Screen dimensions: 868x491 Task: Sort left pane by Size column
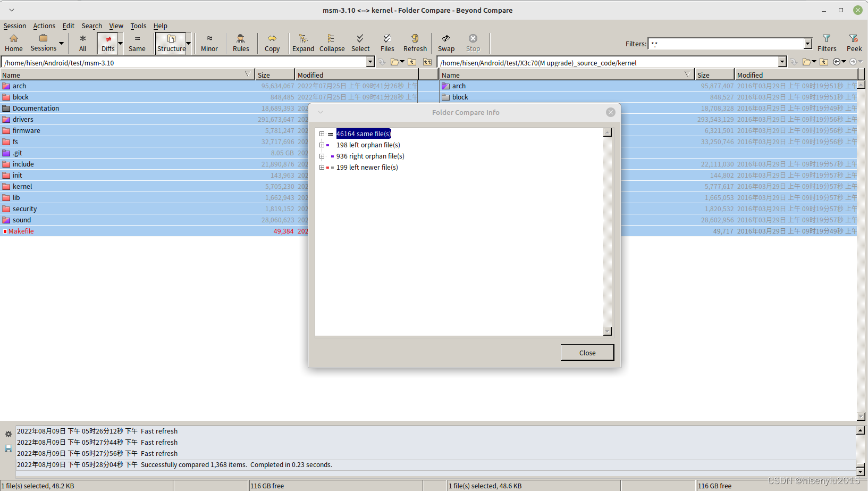(275, 75)
